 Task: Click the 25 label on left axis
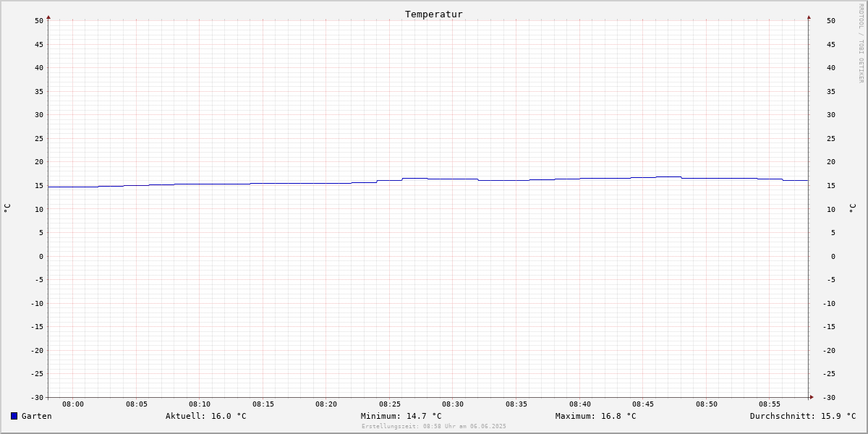coord(39,139)
